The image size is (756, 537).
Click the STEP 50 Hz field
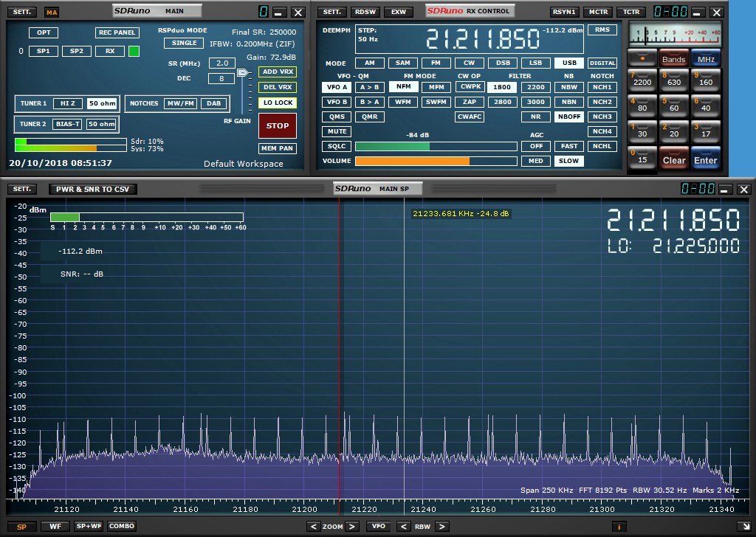tap(368, 35)
